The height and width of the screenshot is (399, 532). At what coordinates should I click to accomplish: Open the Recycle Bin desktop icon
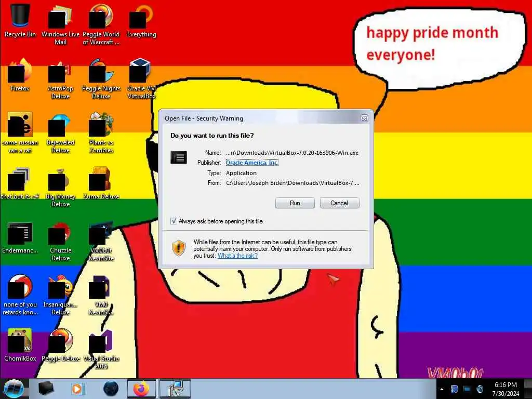(x=20, y=20)
